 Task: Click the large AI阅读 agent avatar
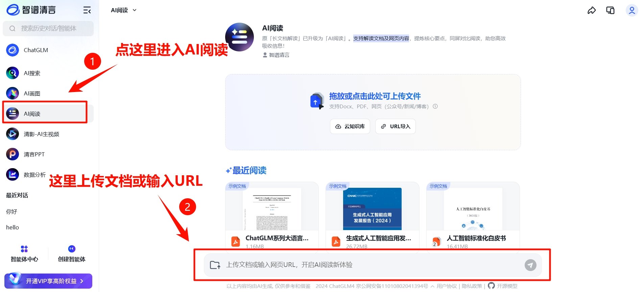240,37
